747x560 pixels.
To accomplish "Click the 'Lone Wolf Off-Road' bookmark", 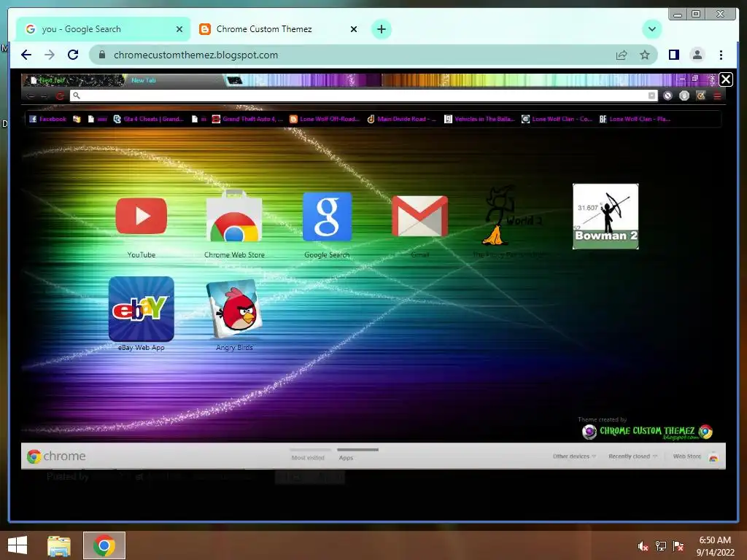I will coord(325,119).
